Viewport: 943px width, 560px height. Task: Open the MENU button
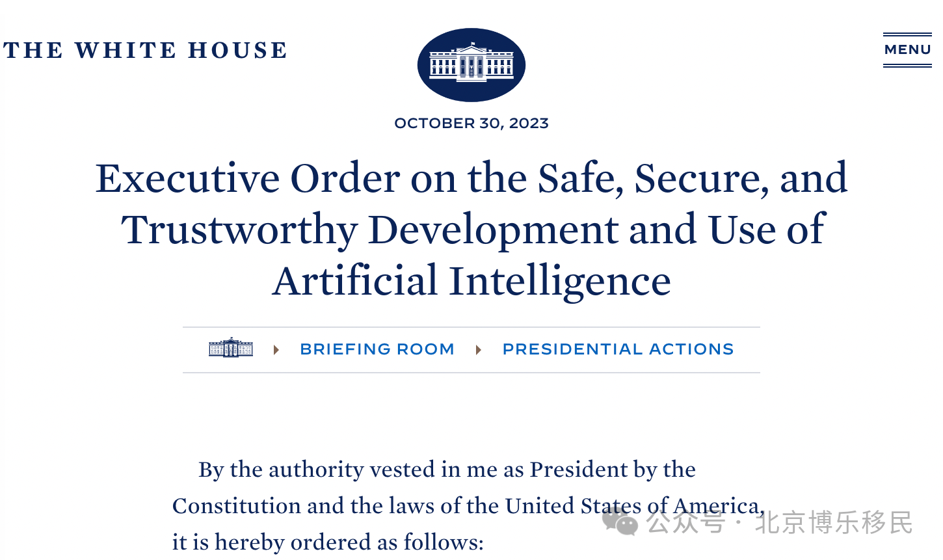pyautogui.click(x=907, y=49)
